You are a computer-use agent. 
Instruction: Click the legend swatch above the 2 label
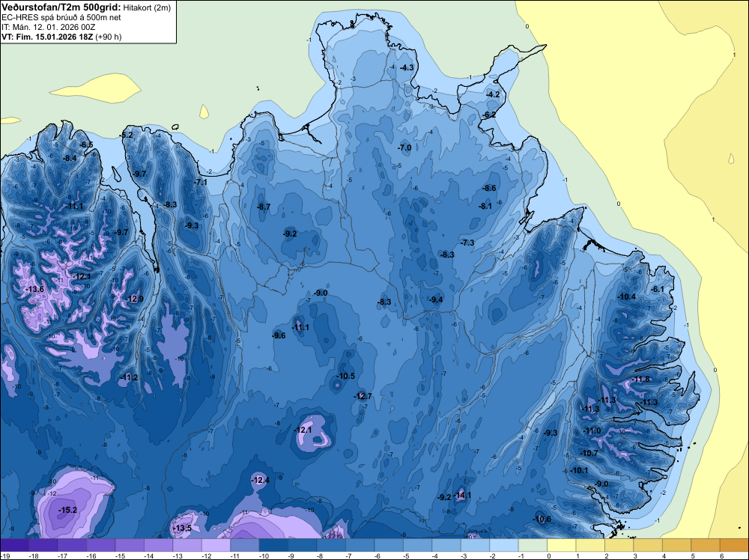click(x=619, y=545)
